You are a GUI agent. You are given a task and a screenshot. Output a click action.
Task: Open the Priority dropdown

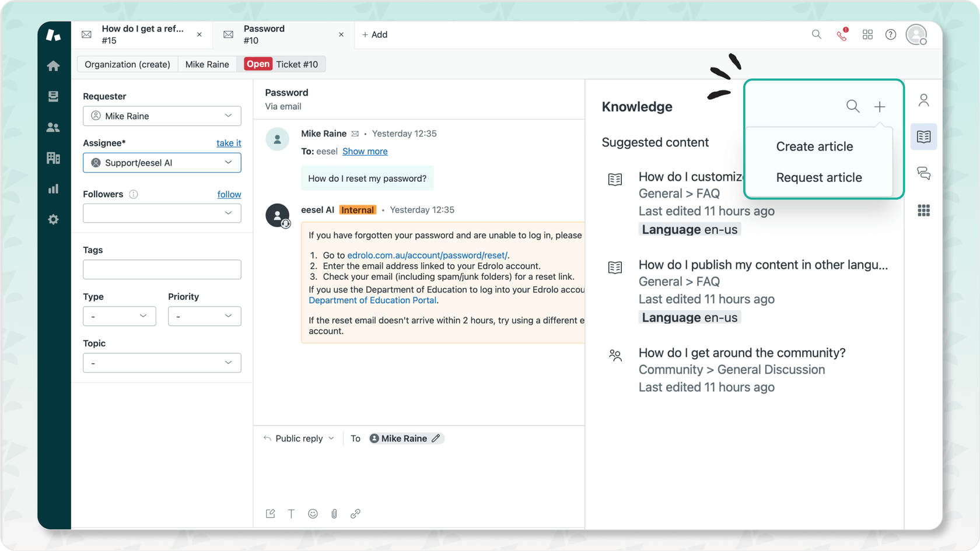coord(204,316)
